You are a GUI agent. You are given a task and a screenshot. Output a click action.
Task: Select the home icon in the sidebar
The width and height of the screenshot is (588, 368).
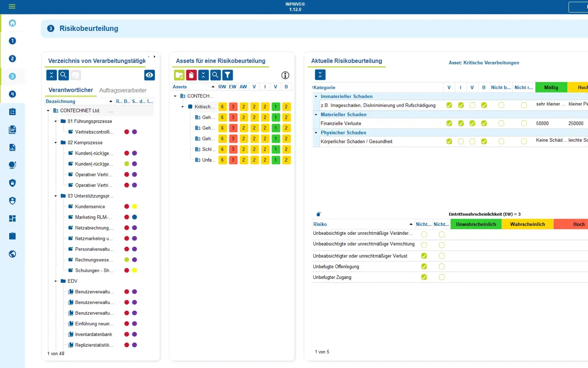[12, 23]
